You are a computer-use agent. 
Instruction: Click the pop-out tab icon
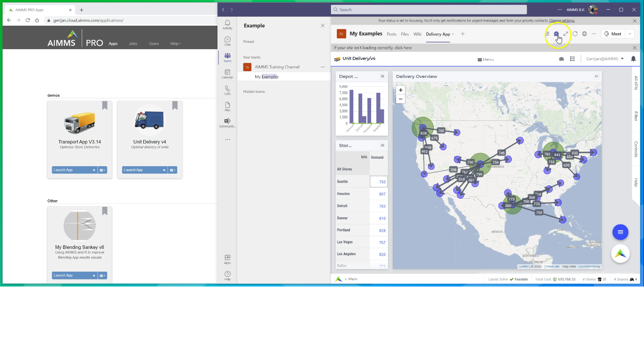pos(547,34)
